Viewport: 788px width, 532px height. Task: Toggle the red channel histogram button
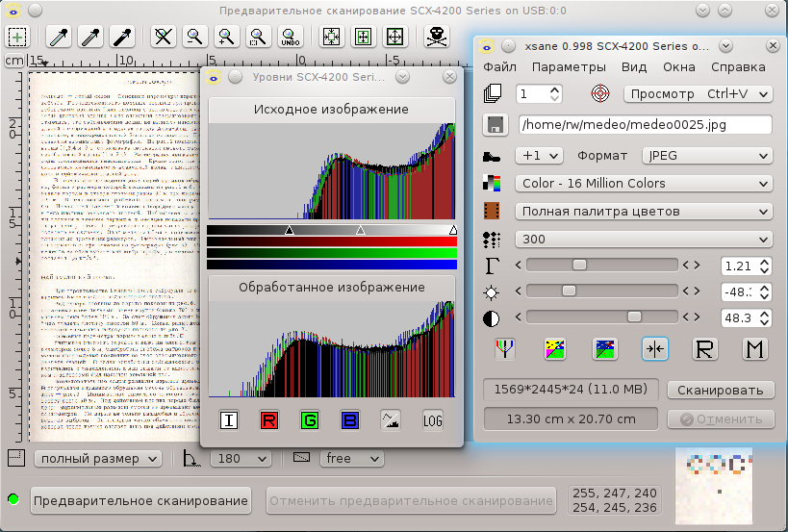(x=268, y=419)
